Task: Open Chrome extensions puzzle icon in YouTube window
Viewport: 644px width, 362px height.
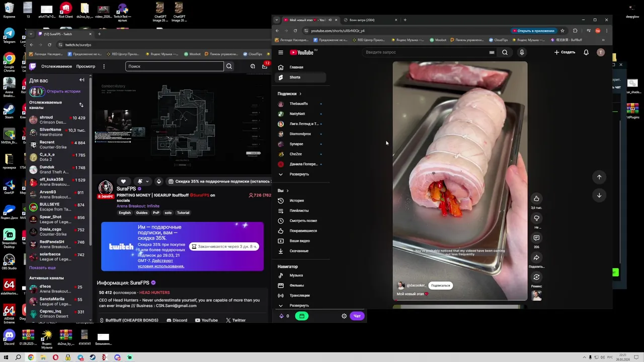Action: click(575, 31)
